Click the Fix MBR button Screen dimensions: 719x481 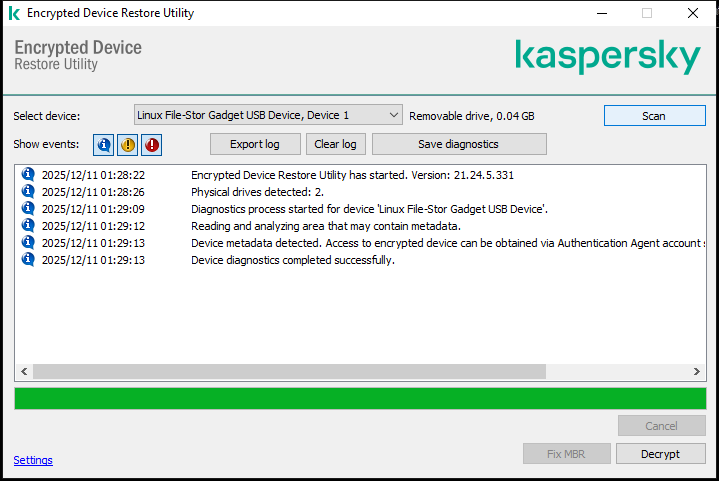566,453
